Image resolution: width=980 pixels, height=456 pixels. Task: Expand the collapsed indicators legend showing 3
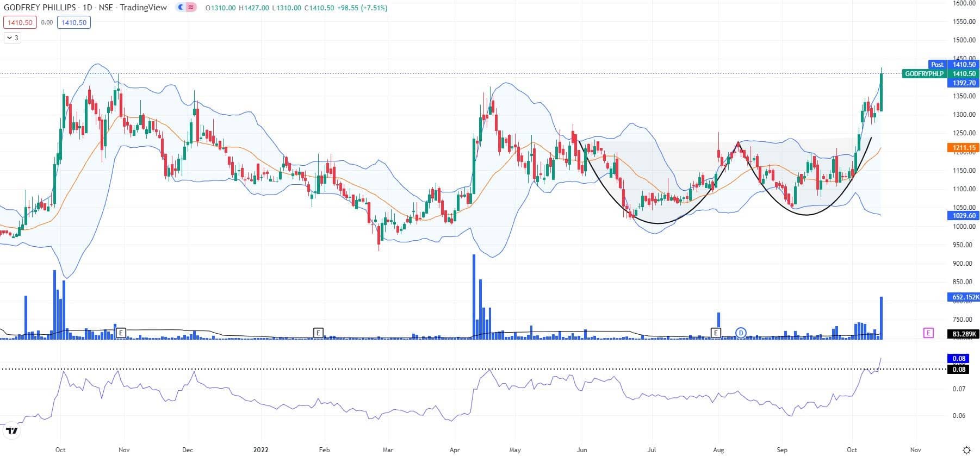pyautogui.click(x=13, y=38)
